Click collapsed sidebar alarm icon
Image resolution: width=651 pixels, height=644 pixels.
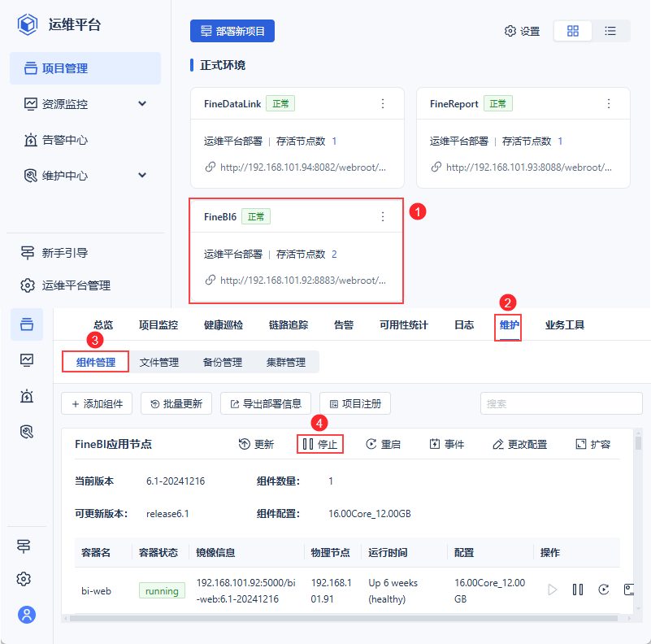pyautogui.click(x=27, y=396)
